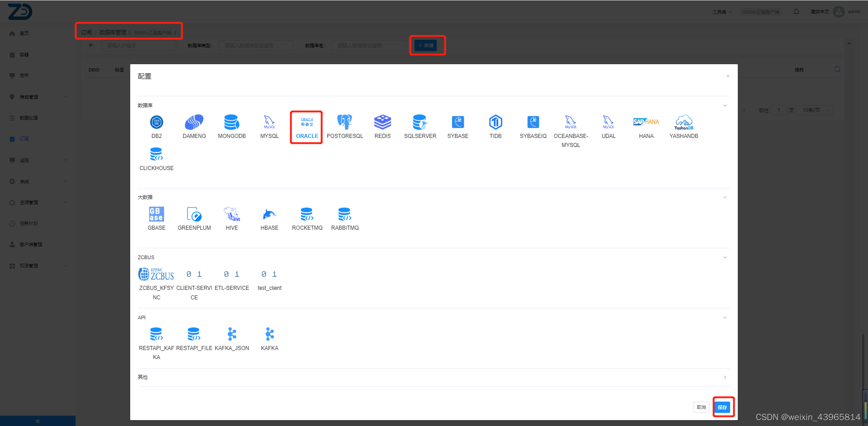This screenshot has width=868, height=426.
Task: Focus the 数据库名 search input
Action: click(x=369, y=46)
